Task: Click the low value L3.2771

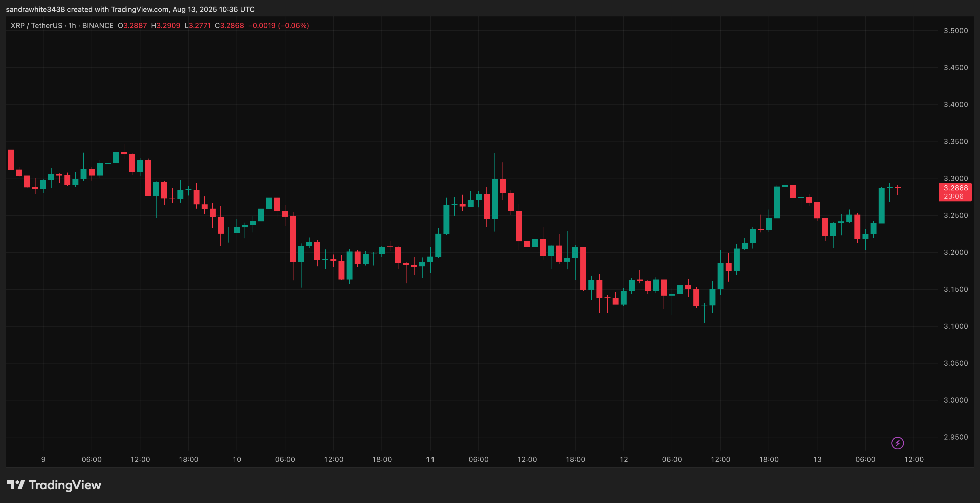Action: click(x=197, y=25)
